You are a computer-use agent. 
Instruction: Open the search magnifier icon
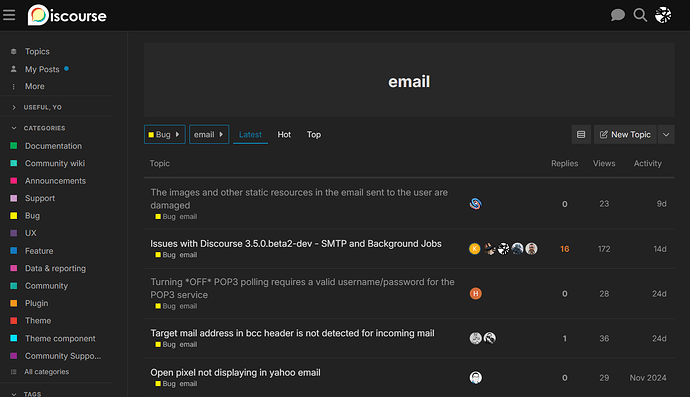click(x=640, y=15)
